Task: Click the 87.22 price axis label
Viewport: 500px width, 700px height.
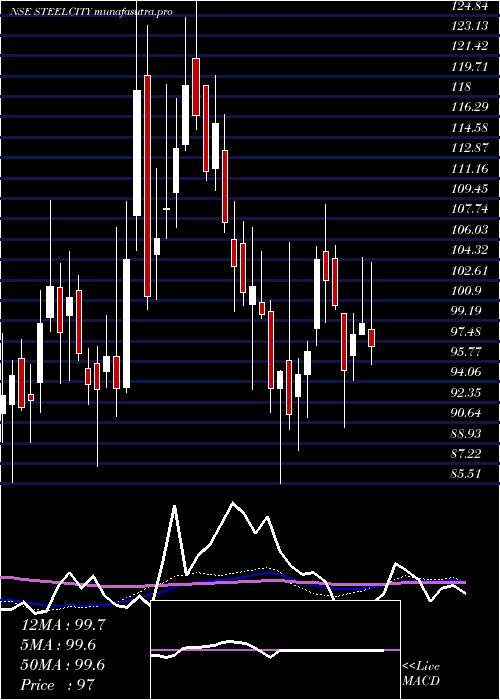Action: [x=467, y=453]
